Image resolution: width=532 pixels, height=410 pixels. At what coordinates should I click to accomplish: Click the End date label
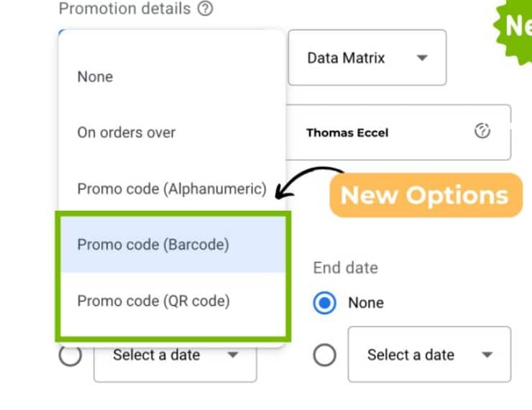point(345,268)
